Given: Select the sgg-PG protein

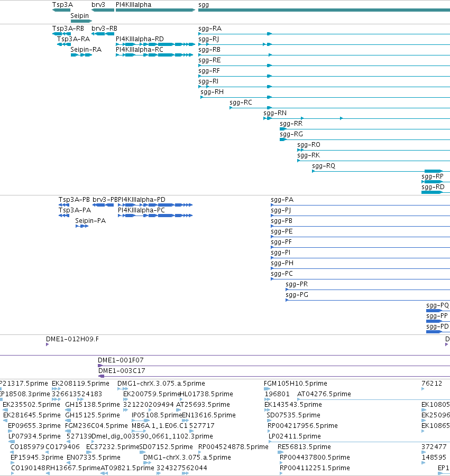Looking at the screenshot, I should pos(368,300).
